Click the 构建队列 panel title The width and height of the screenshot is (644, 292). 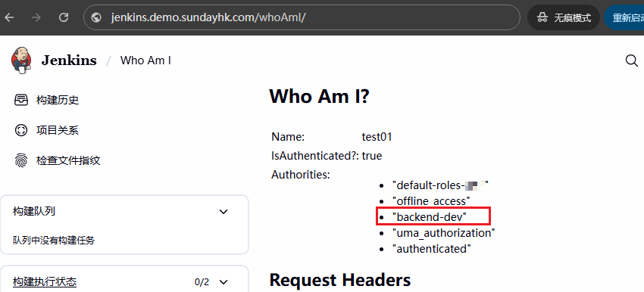pyautogui.click(x=34, y=212)
